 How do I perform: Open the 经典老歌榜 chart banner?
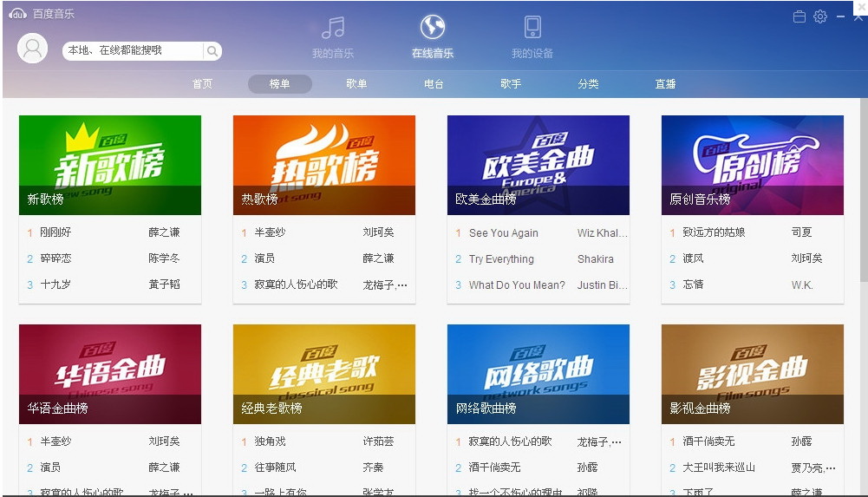[324, 374]
